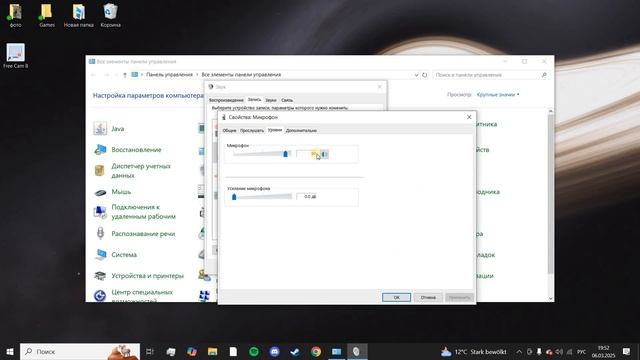The width and height of the screenshot is (640, 360).
Task: Open Связь tab in Звук window
Action: 287,100
